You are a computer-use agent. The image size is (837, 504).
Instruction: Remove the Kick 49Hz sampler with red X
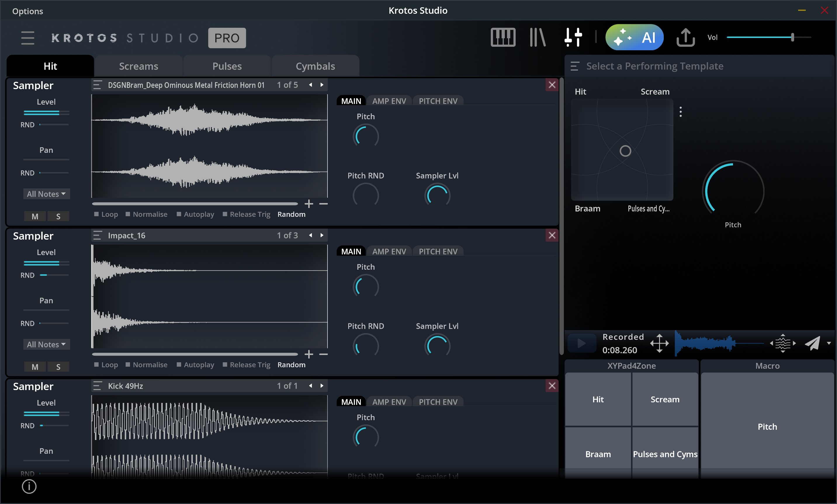pos(552,386)
